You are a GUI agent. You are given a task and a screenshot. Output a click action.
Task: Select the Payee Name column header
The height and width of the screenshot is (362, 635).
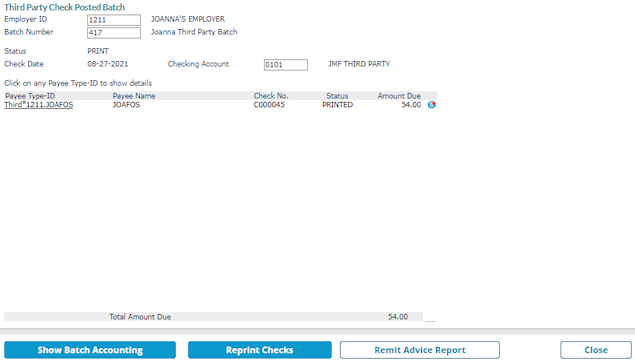[x=134, y=96]
